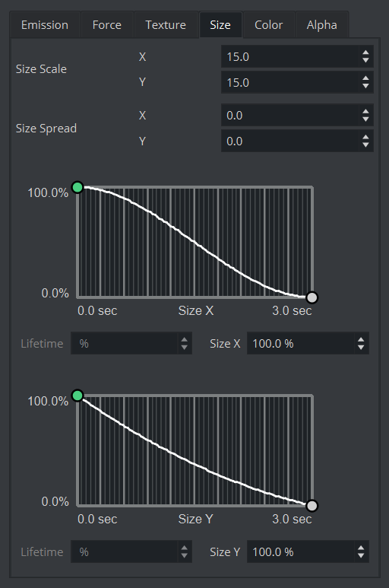Increase Size Spread X with up arrow
The image size is (389, 588).
(365, 111)
